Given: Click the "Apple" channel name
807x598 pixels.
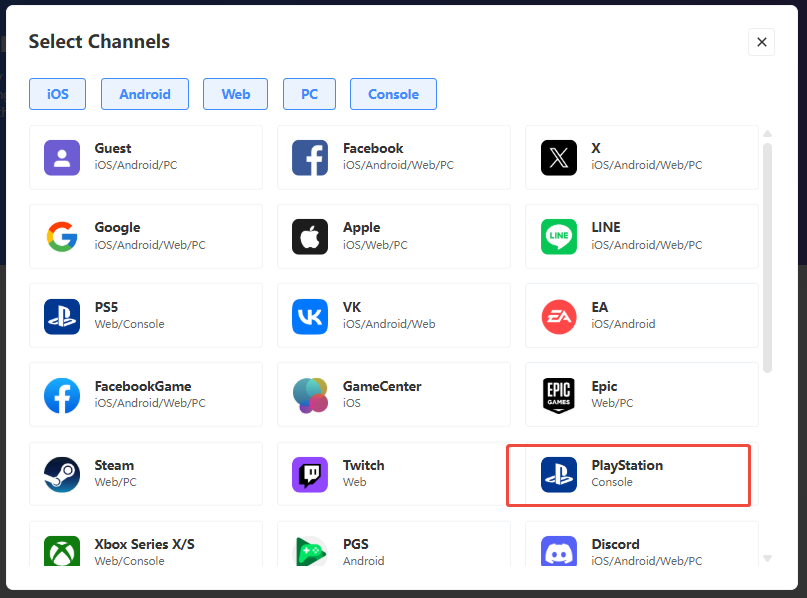Looking at the screenshot, I should coord(362,227).
